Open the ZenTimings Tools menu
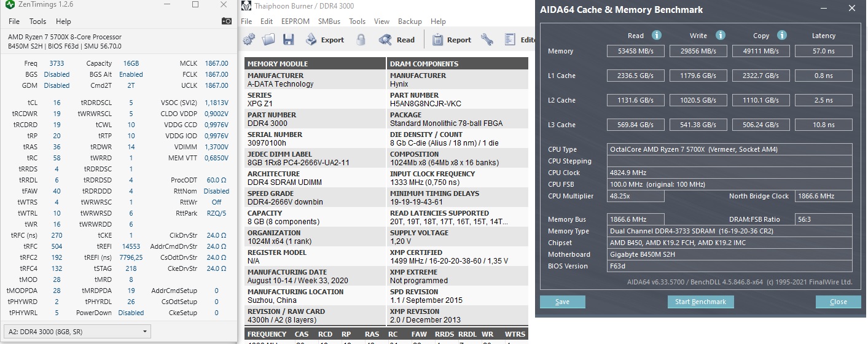 (x=38, y=21)
